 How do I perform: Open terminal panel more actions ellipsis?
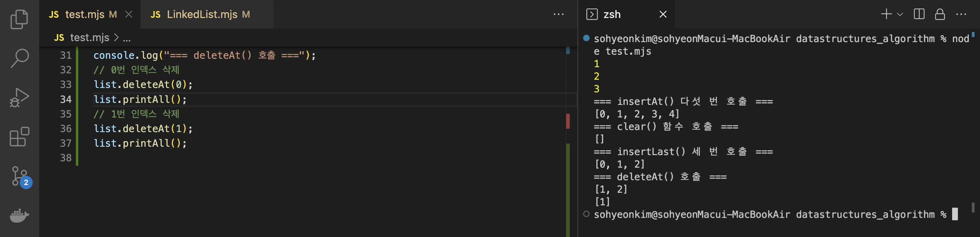961,15
